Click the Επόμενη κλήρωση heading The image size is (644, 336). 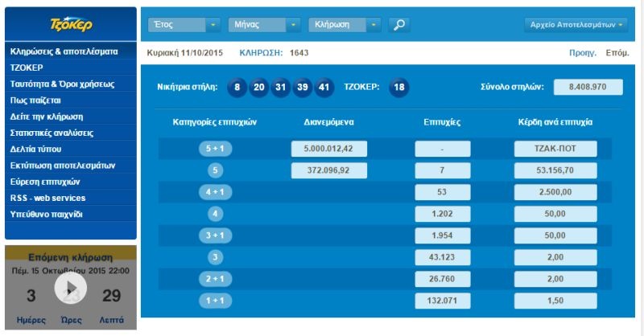click(x=71, y=258)
